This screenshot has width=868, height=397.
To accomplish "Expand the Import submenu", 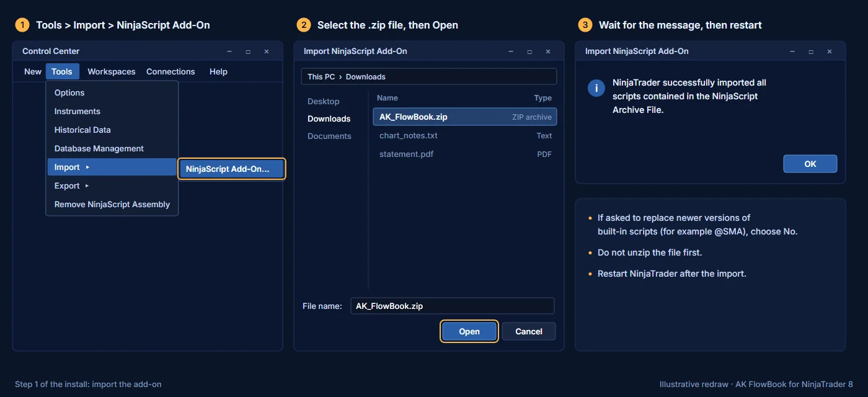I will coord(112,167).
